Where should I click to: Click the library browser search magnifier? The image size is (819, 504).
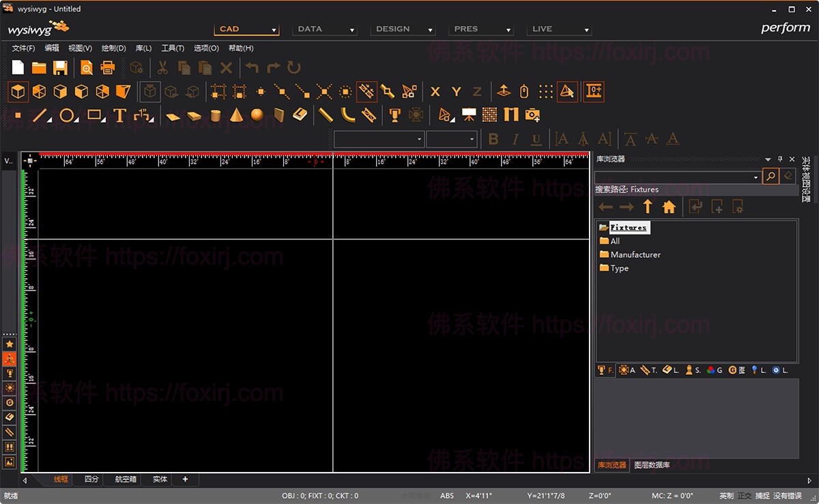pos(771,177)
